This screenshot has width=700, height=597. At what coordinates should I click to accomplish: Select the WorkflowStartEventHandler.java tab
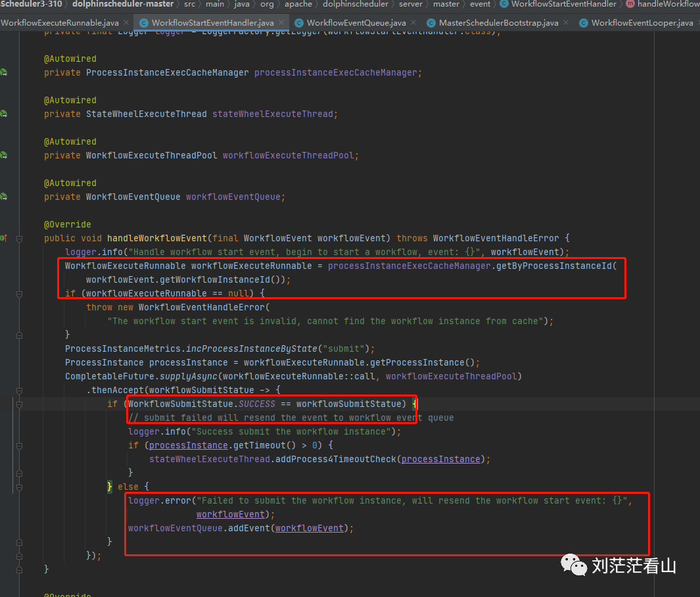coord(212,23)
